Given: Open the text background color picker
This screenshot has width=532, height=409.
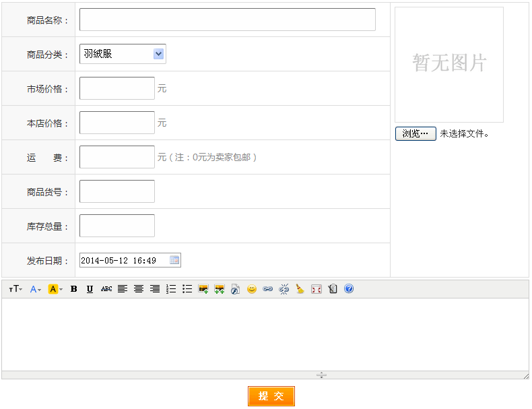Looking at the screenshot, I should [55, 289].
